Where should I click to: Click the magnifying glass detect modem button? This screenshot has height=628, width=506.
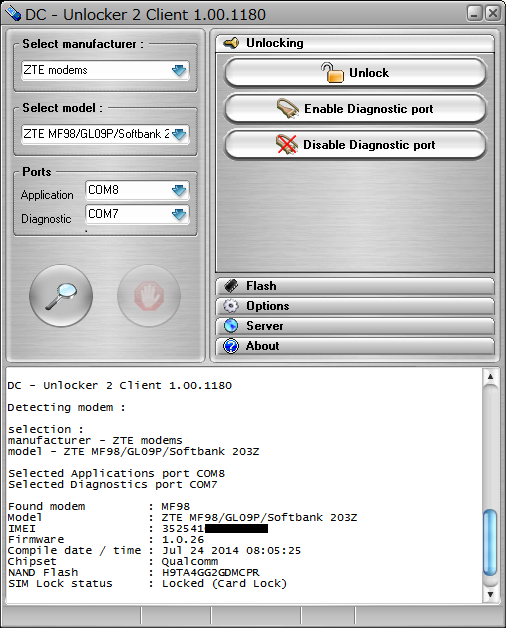point(61,296)
